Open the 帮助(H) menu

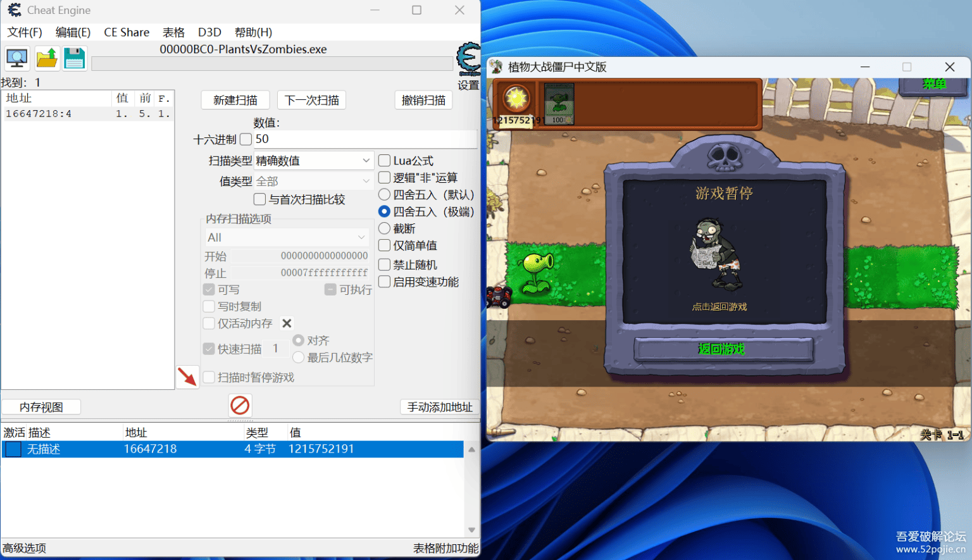coord(253,32)
